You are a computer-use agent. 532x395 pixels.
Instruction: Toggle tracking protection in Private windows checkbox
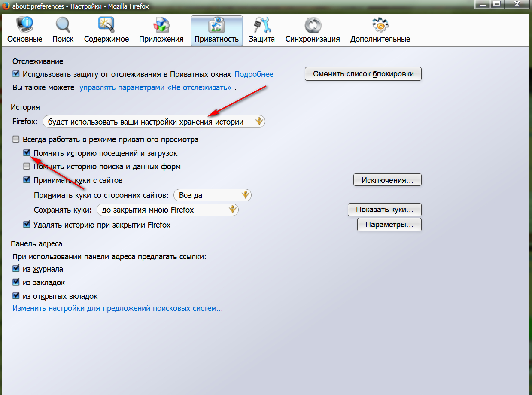16,74
